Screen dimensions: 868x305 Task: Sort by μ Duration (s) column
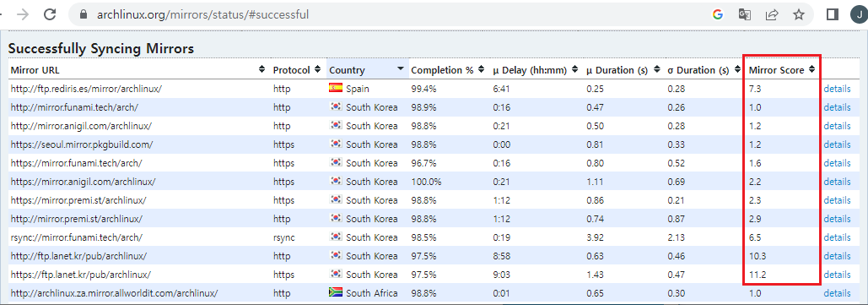coord(624,70)
